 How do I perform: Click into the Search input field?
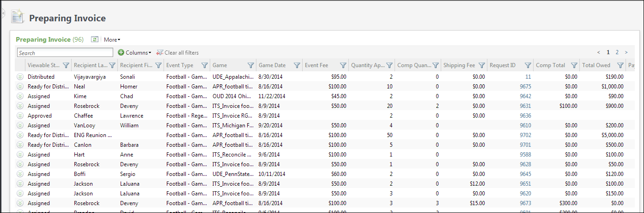point(65,53)
